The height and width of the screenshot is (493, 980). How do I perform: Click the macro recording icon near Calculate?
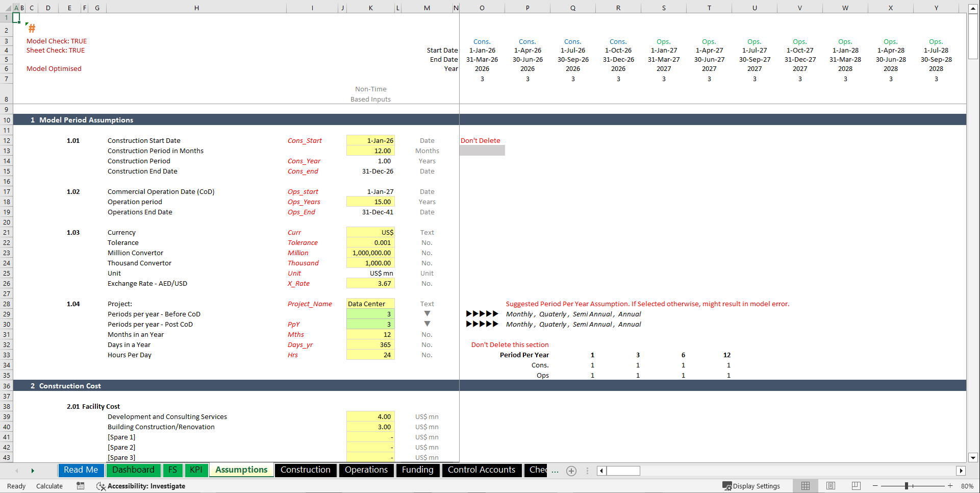point(80,486)
